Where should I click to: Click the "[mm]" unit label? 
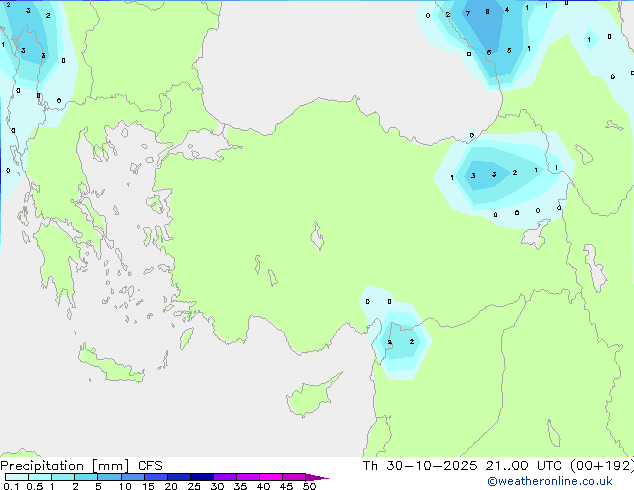(111, 466)
